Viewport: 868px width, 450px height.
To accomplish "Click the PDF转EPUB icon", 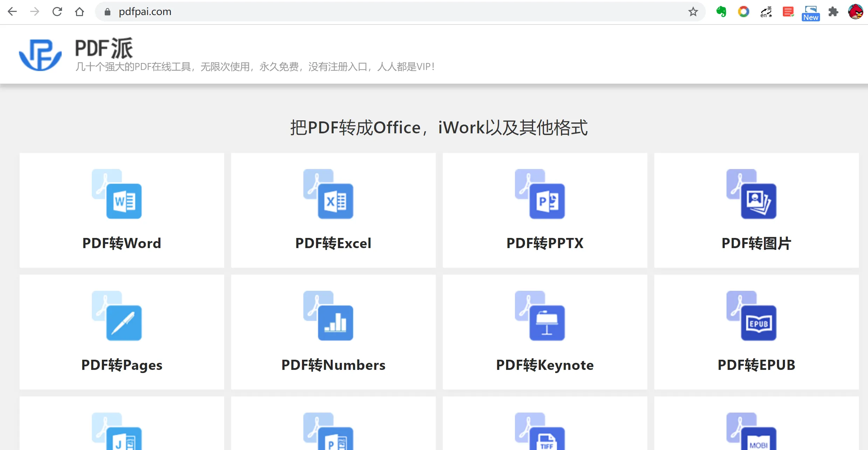I will 751,316.
